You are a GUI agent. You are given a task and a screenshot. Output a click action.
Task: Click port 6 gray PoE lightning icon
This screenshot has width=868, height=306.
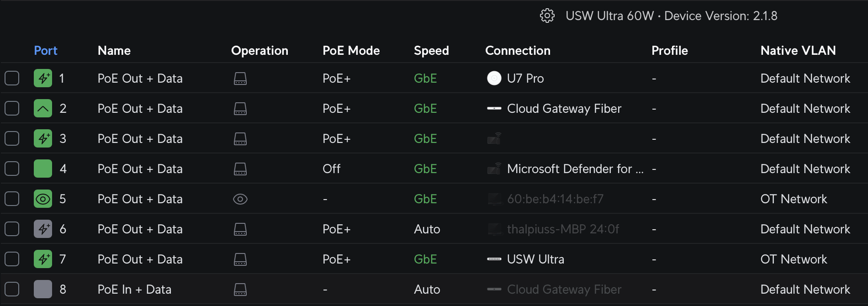pos(43,229)
